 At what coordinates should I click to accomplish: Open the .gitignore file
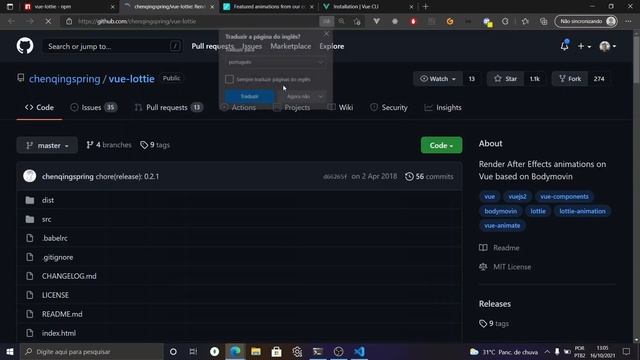[x=58, y=257]
